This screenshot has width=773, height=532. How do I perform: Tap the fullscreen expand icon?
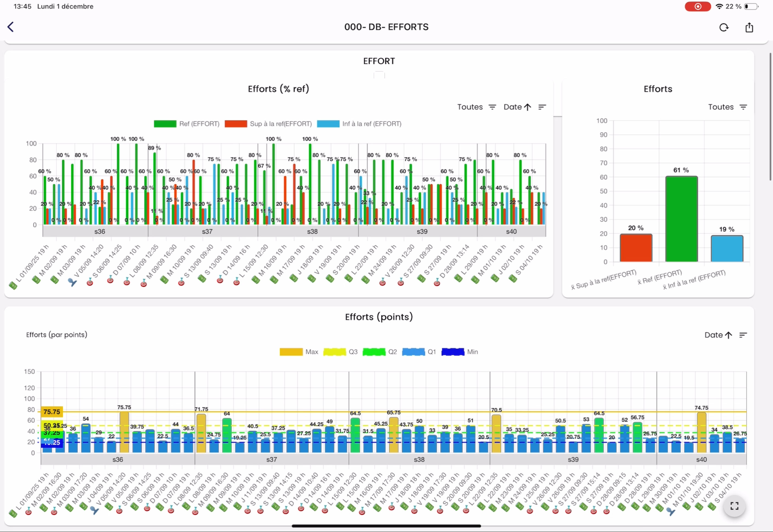tap(734, 506)
